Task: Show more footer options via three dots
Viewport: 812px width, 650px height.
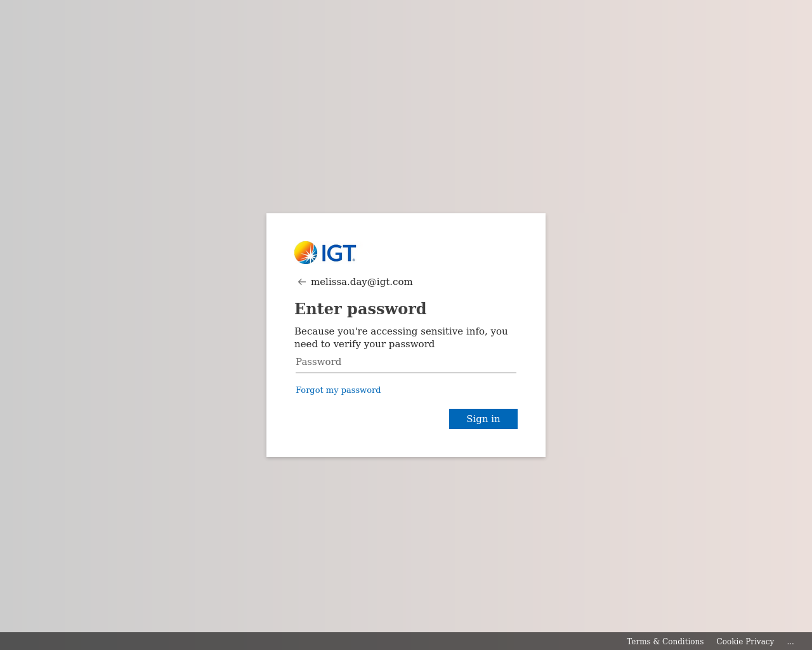Action: click(x=790, y=641)
